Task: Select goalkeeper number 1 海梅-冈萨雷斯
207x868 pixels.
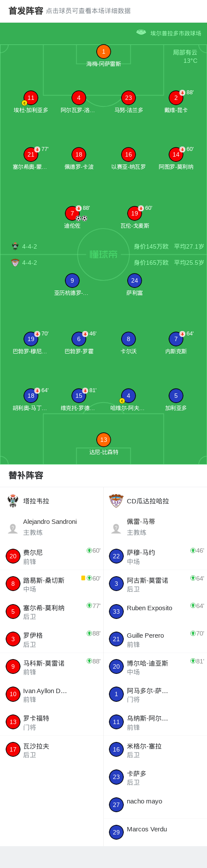Action: click(x=103, y=52)
